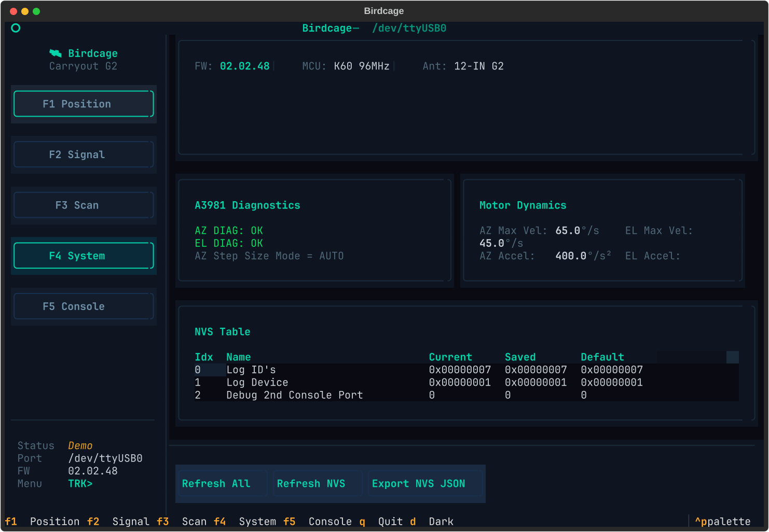Viewport: 769px width, 532px height.
Task: Toggle AZ Step Size Mode AUTO setting
Action: (x=269, y=256)
